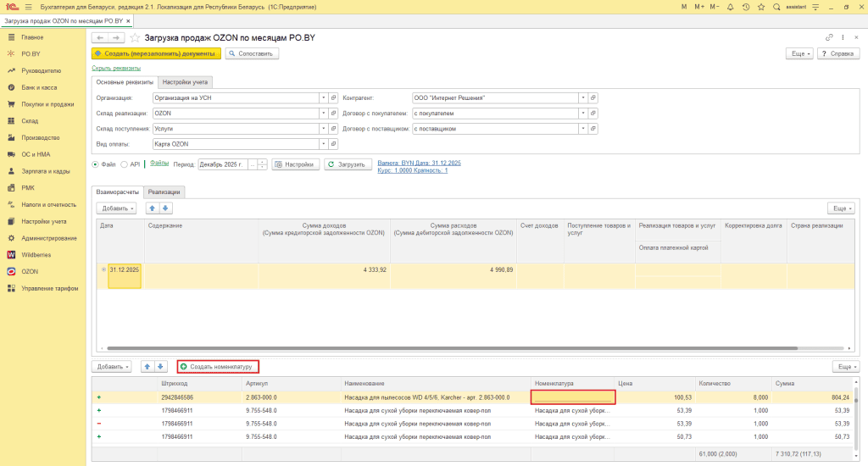Open Администрирование section
The width and height of the screenshot is (868, 466).
point(48,238)
